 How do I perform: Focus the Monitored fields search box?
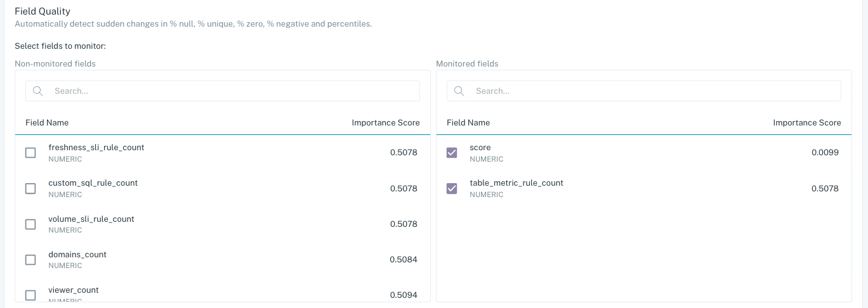pyautogui.click(x=656, y=91)
